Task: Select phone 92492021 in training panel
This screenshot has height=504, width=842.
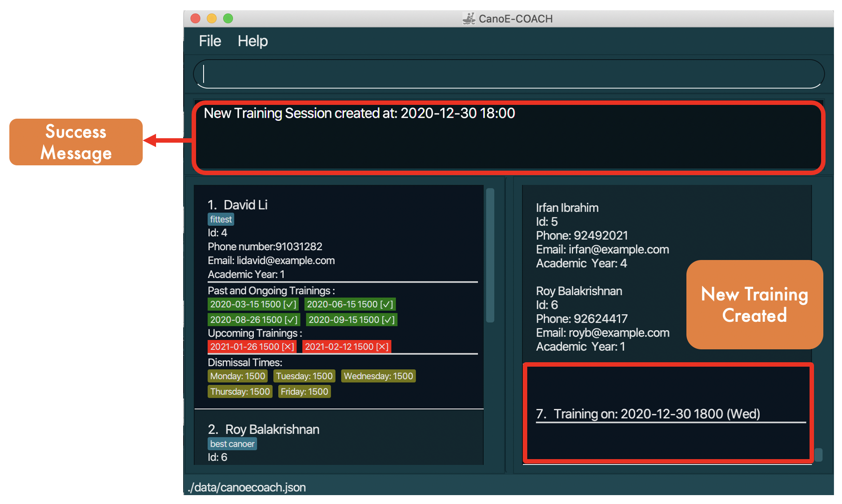Action: point(601,236)
